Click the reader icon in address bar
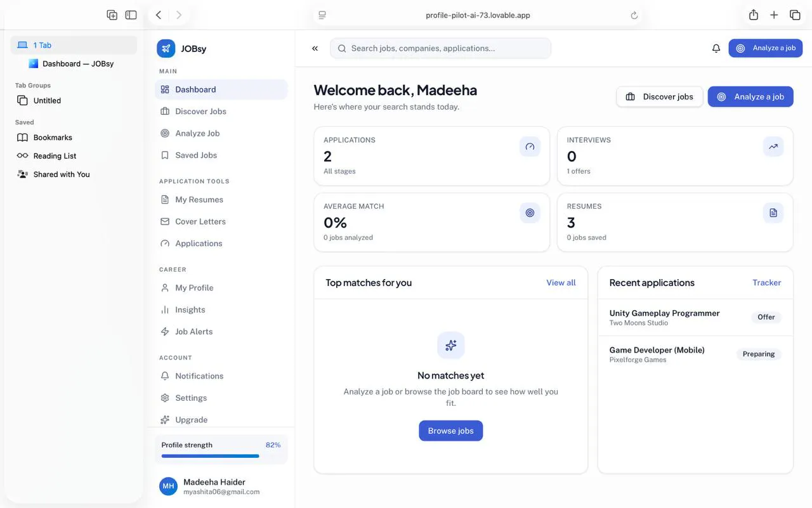 coord(322,15)
